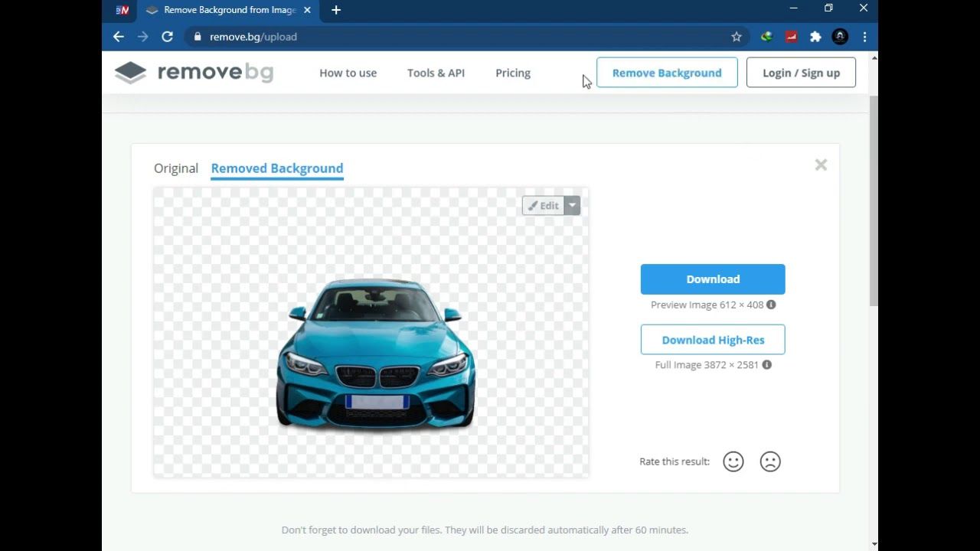Screen dimensions: 980x551
Task: Rate the result with the sad face
Action: (x=770, y=461)
